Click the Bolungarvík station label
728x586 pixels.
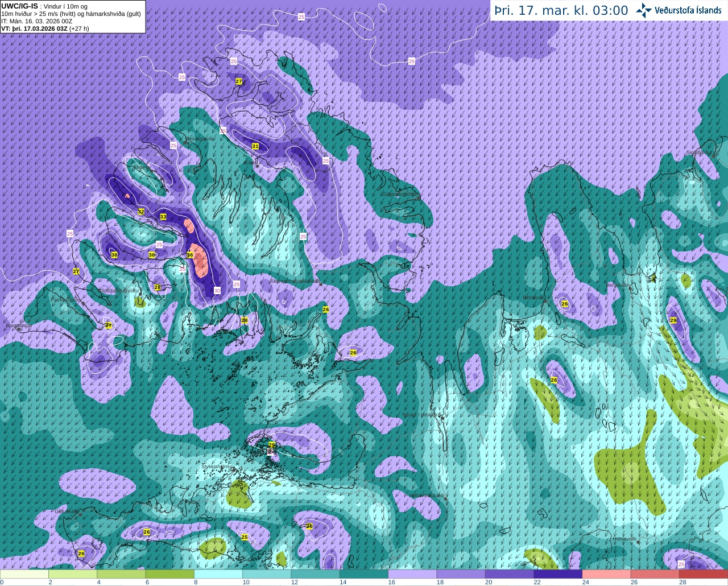200,138
